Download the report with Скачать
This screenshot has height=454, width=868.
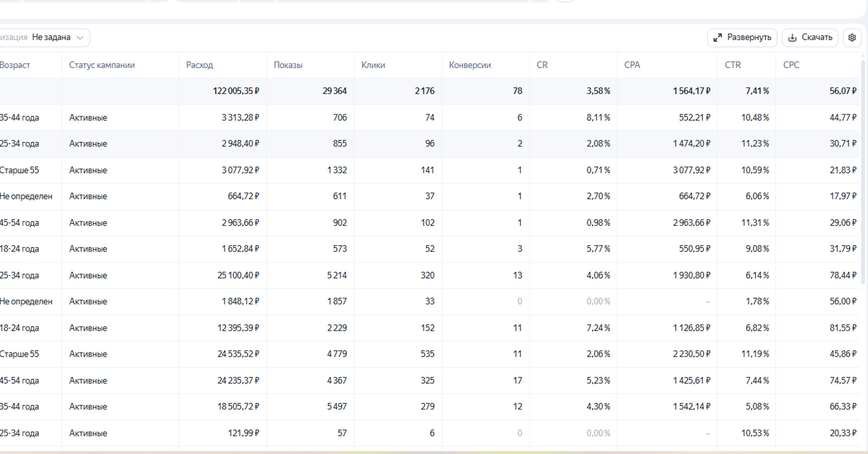coord(810,38)
